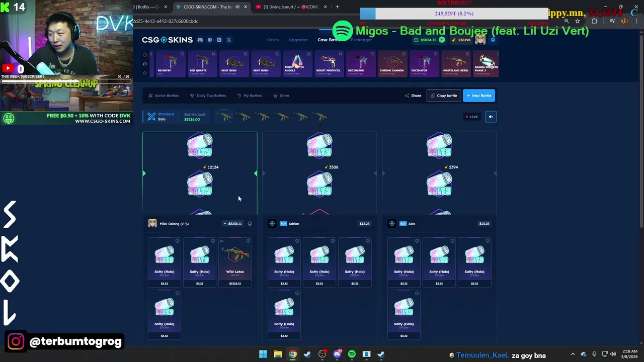Image resolution: width=644 pixels, height=362 pixels.
Task: Click Alex's $13.28 total
Action: 484,224
